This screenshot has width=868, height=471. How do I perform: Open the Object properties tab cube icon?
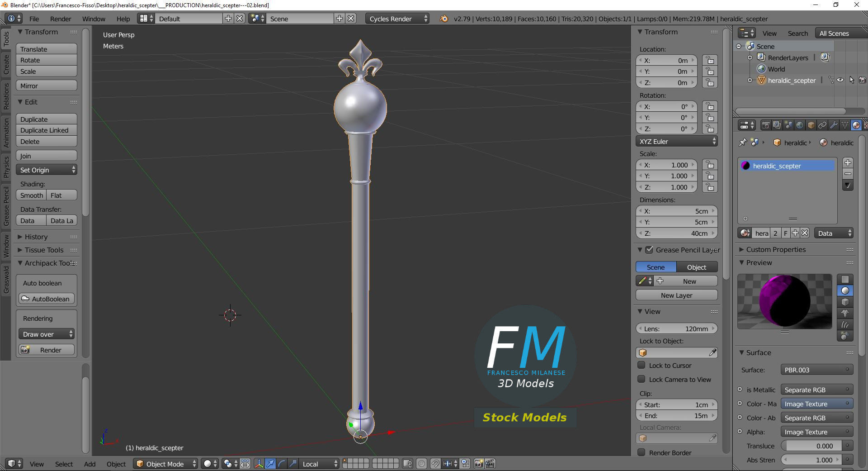pos(811,125)
